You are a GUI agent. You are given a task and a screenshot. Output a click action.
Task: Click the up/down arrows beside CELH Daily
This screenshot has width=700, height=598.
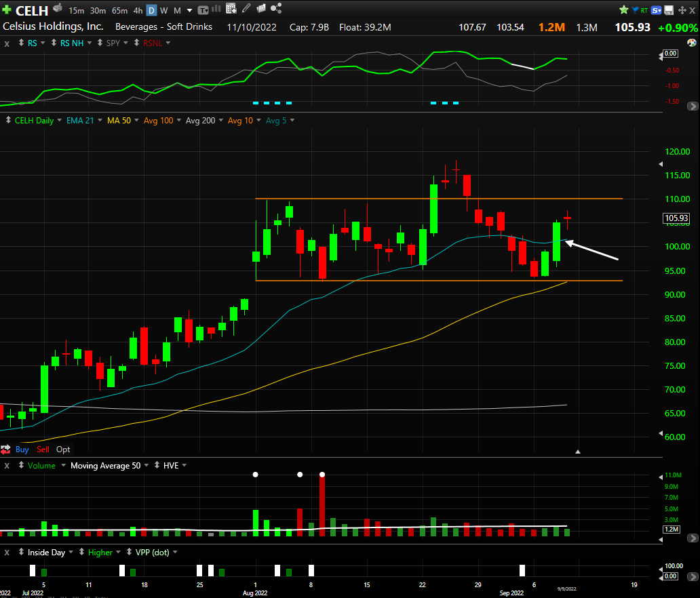coord(8,120)
